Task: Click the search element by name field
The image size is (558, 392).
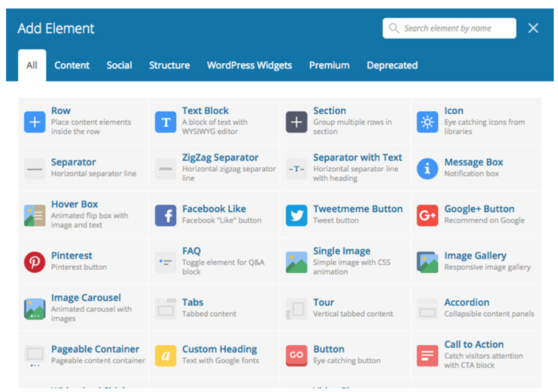Action: pos(449,28)
